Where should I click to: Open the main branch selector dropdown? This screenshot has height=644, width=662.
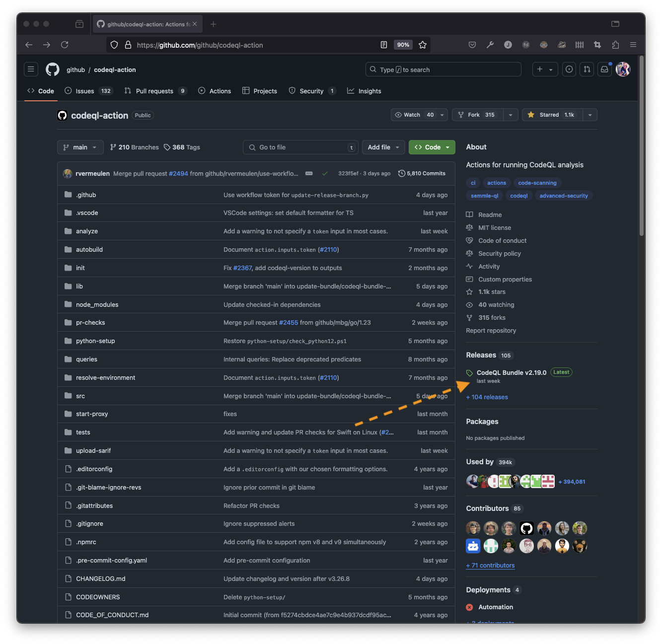click(x=80, y=147)
